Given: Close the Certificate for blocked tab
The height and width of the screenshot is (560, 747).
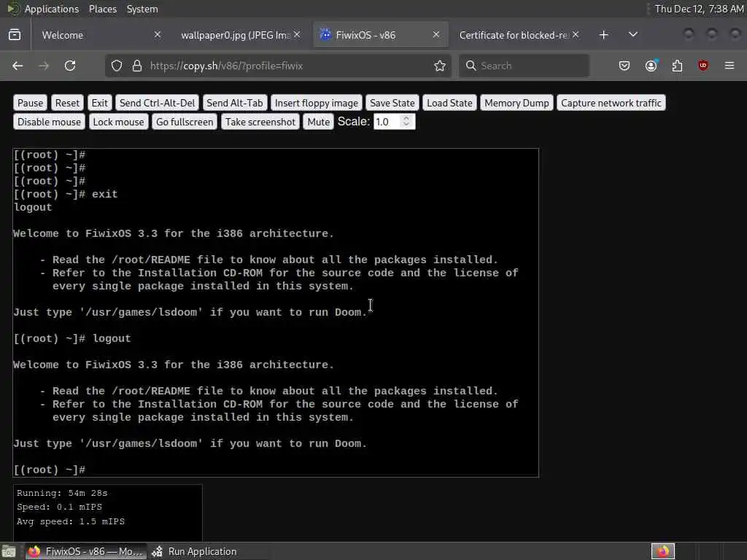Looking at the screenshot, I should (x=576, y=35).
